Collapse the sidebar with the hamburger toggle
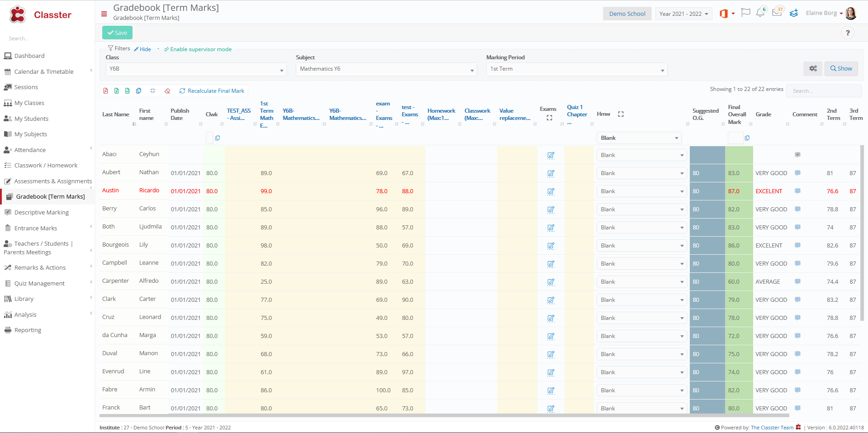This screenshot has height=433, width=868. pos(104,14)
